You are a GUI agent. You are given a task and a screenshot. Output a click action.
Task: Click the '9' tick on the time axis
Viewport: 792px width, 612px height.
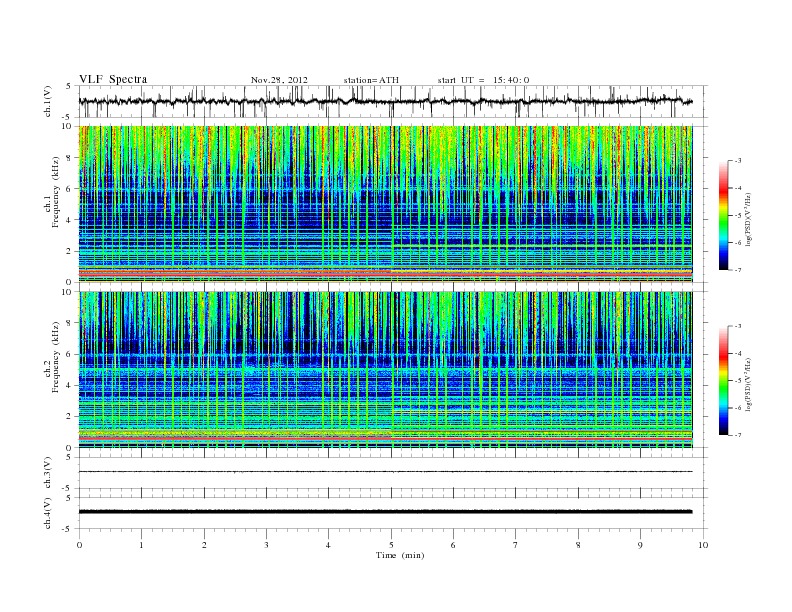pos(640,545)
